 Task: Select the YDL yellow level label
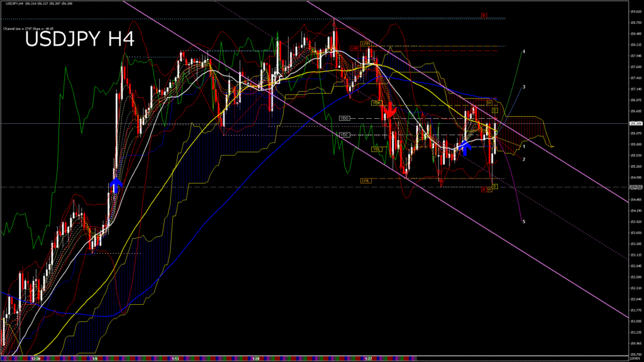click(x=377, y=150)
